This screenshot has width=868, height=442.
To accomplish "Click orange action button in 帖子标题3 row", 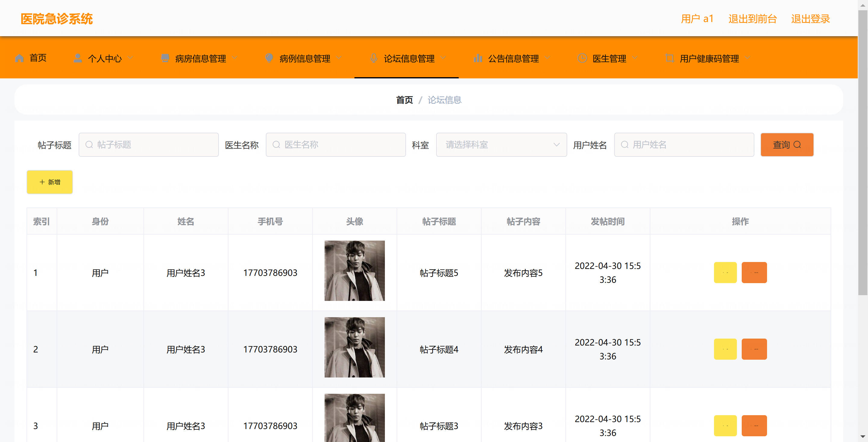I will (x=754, y=425).
